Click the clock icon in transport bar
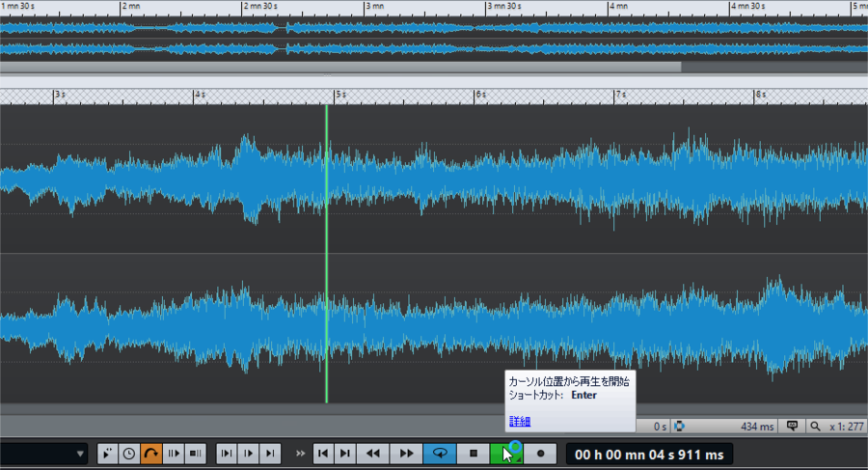The height and width of the screenshot is (470, 868). tap(129, 454)
